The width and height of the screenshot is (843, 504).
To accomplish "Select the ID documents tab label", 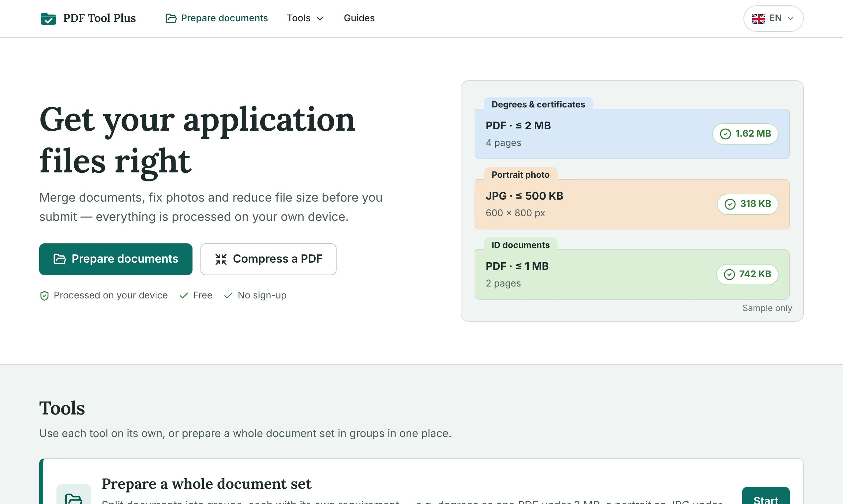I will [520, 245].
